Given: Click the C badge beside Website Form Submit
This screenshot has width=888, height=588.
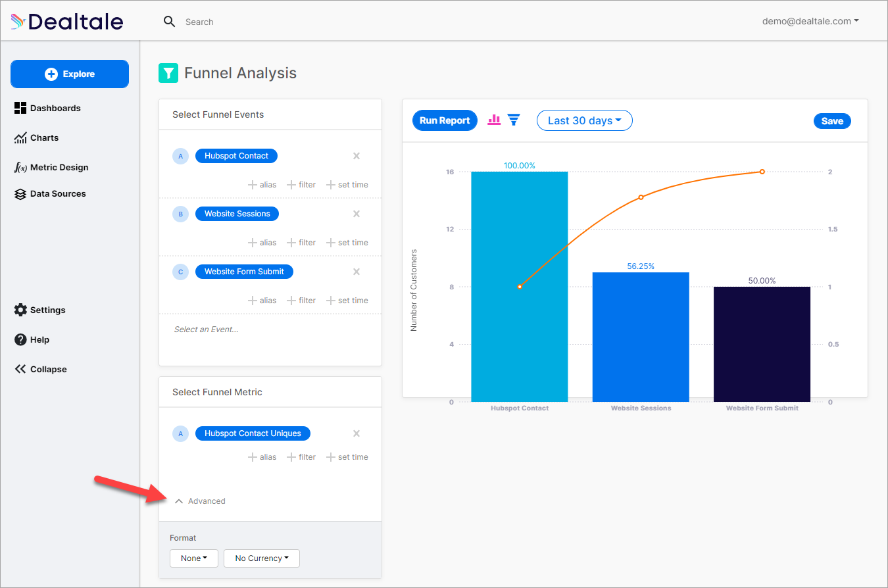Looking at the screenshot, I should (x=180, y=272).
